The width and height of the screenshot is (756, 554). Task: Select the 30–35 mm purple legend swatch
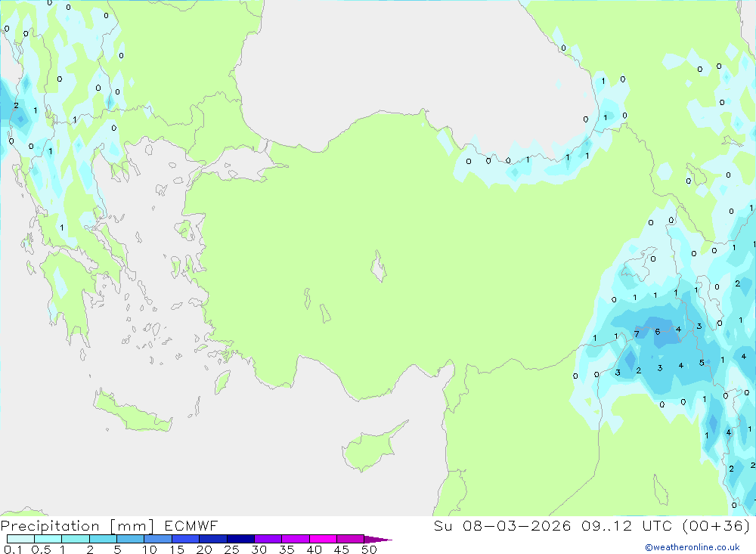268,539
